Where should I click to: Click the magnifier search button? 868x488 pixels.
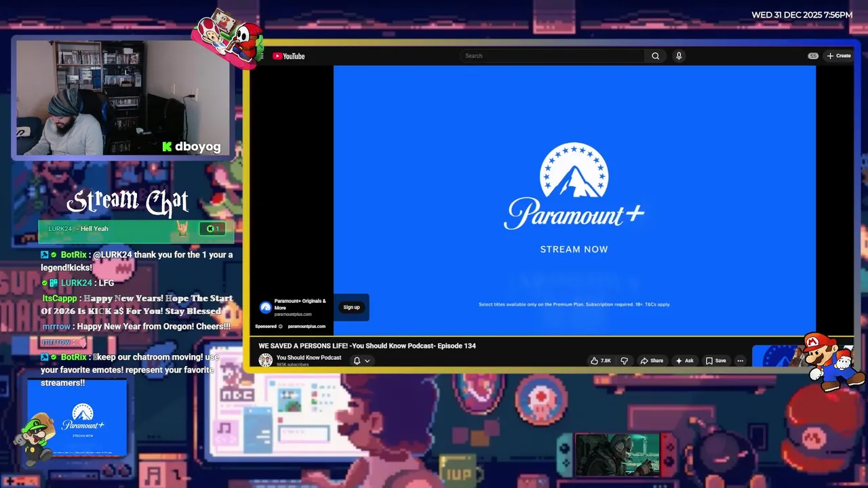click(655, 56)
